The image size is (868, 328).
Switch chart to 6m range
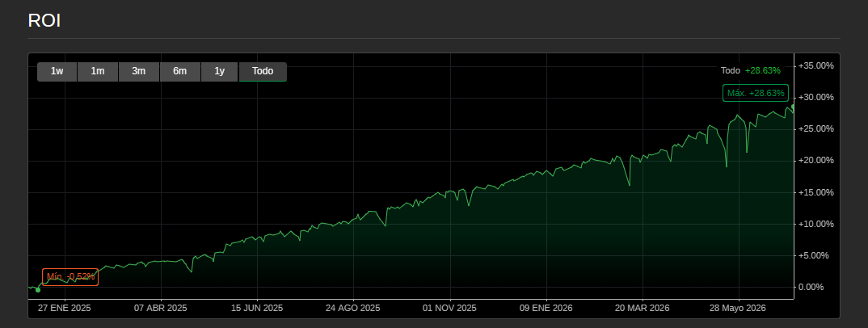(x=180, y=71)
